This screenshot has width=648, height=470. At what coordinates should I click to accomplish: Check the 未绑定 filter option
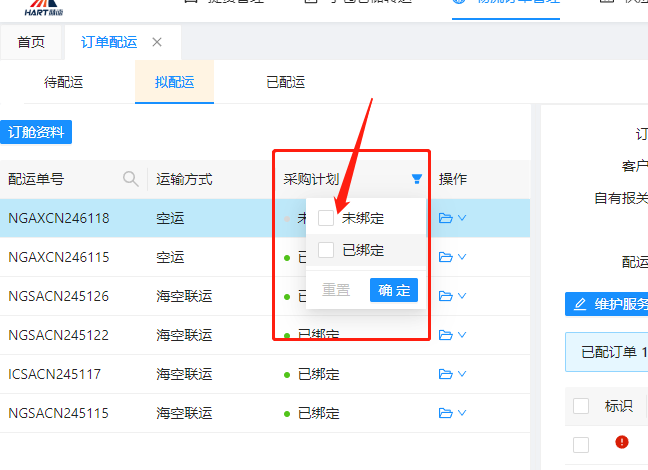point(326,218)
